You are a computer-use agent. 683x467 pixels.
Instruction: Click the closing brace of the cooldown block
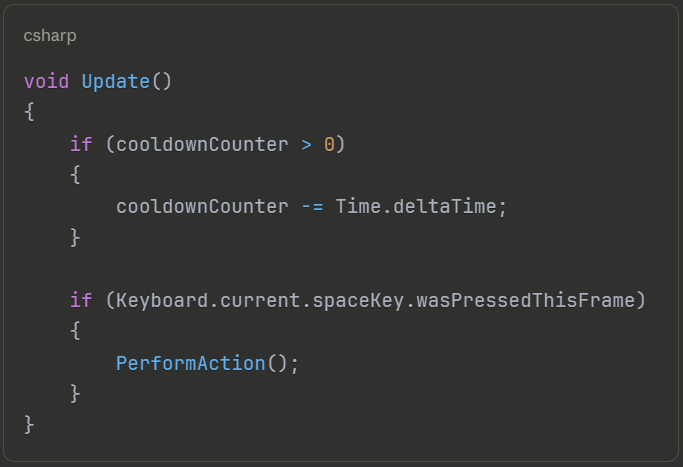pos(75,238)
